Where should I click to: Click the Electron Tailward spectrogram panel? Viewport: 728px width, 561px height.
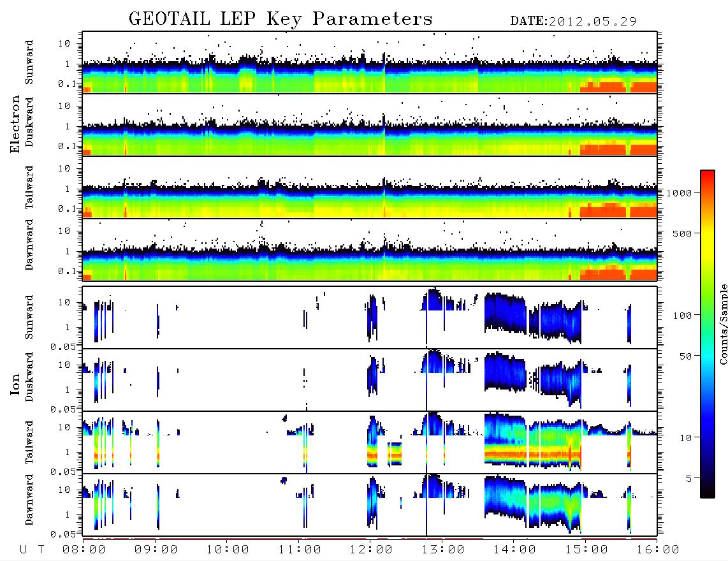[x=370, y=187]
